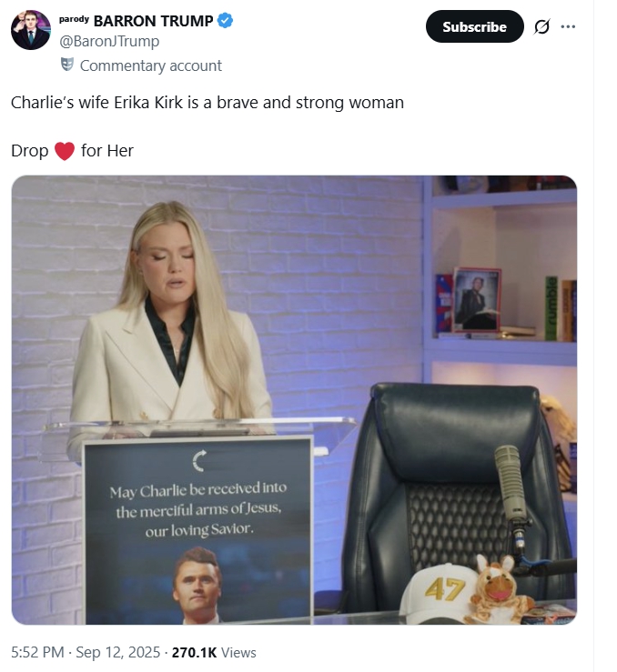Click the 270.1K Views count
Screen dimensions: 617x672
[x=214, y=652]
